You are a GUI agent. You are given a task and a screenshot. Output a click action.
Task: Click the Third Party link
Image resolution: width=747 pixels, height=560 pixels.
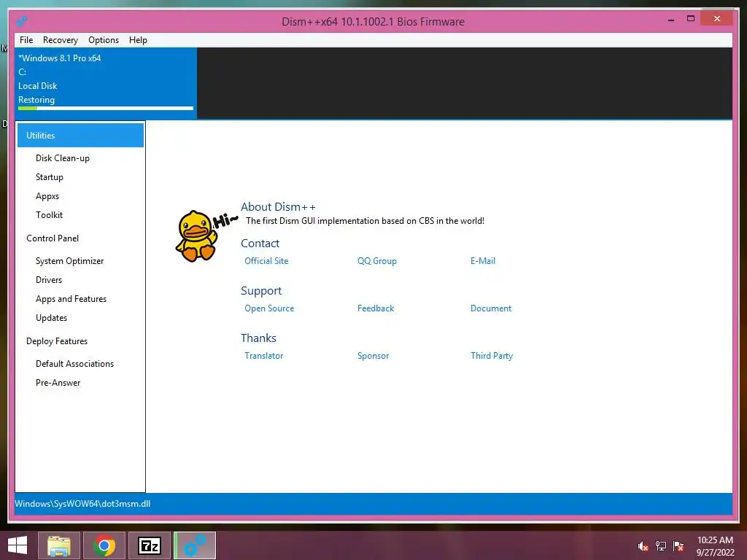coord(491,356)
